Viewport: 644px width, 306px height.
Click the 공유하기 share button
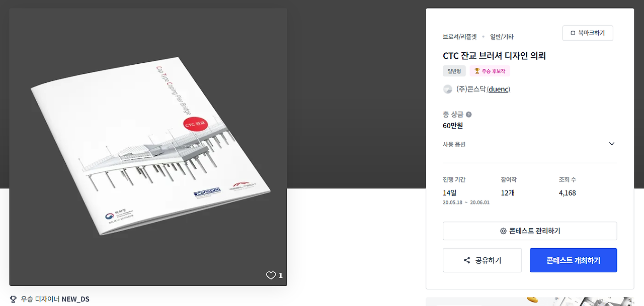pos(482,260)
